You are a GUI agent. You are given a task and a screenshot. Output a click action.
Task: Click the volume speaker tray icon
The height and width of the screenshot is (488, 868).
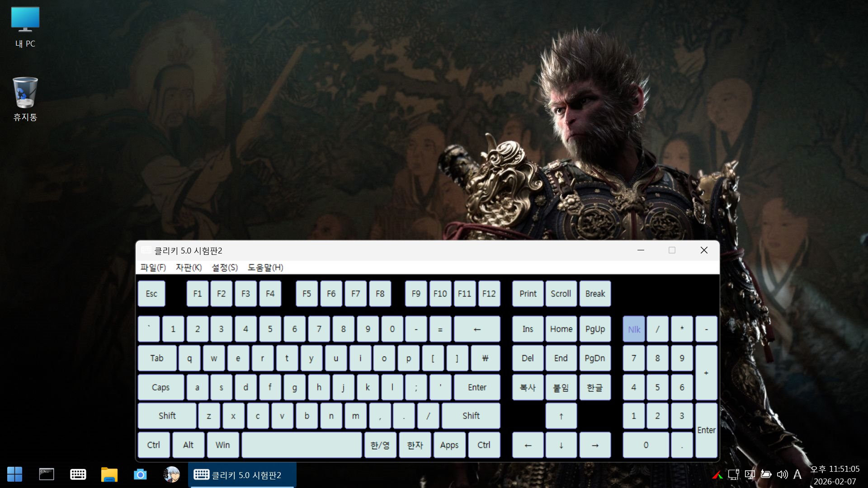tap(782, 474)
